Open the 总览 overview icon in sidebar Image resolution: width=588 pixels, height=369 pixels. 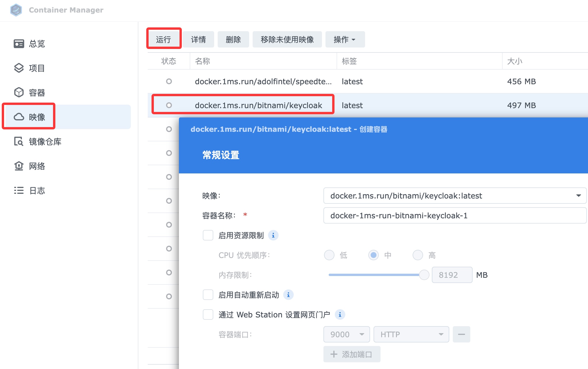click(19, 44)
